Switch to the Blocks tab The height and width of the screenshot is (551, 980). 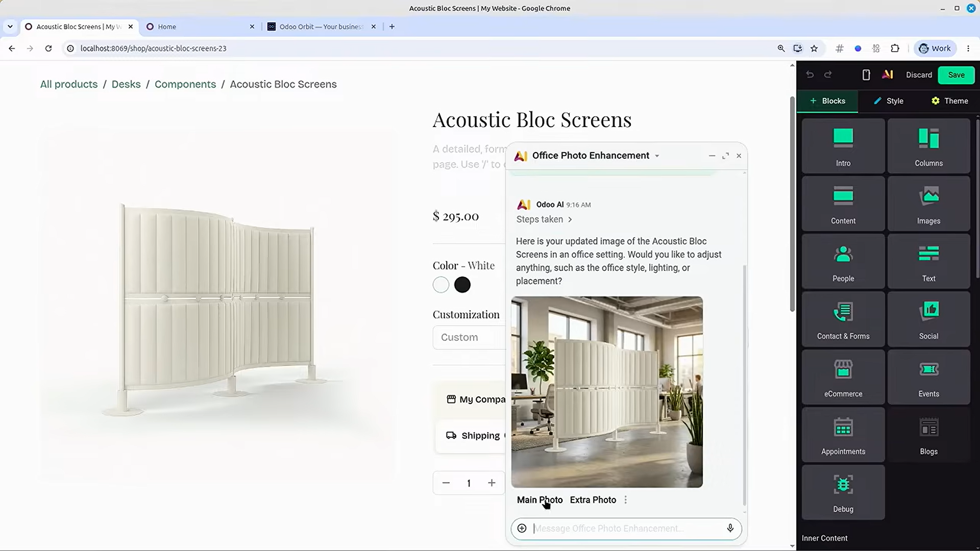click(827, 101)
